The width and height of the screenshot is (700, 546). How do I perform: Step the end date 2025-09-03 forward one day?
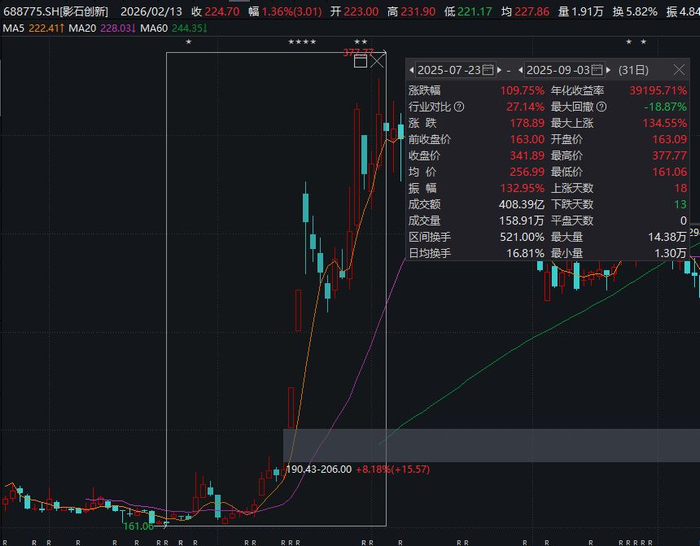pos(608,70)
